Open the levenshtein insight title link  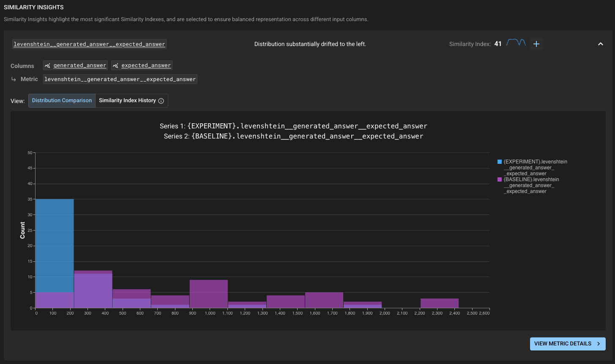(89, 44)
